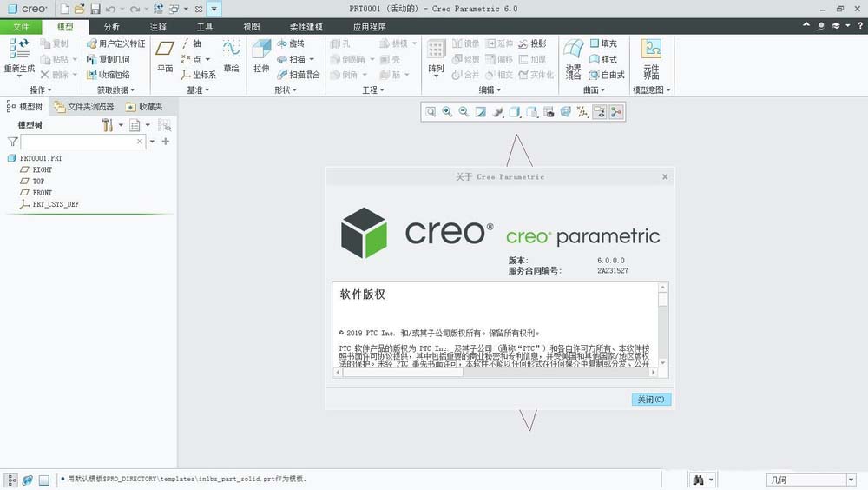Open model tree settings hammer icon
The width and height of the screenshot is (868, 490).
click(108, 125)
